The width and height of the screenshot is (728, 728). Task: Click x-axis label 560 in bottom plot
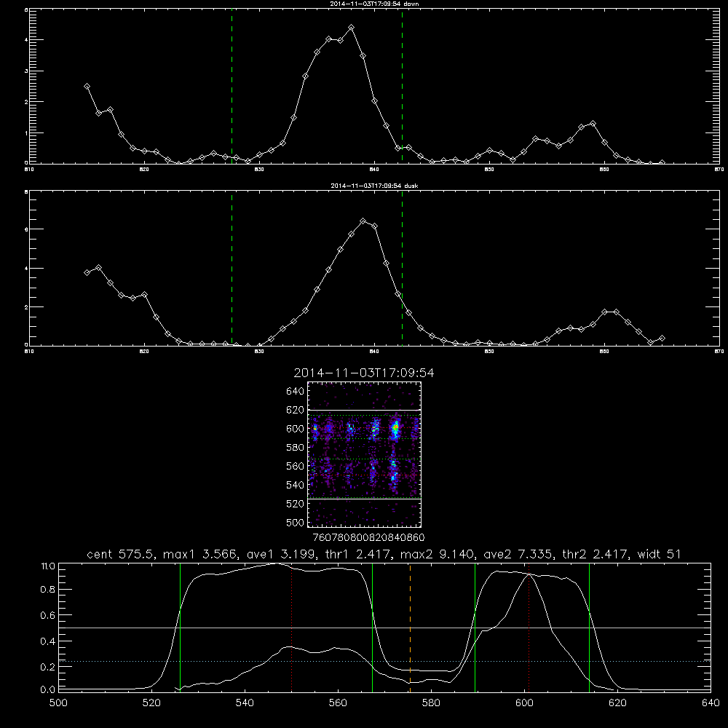pyautogui.click(x=338, y=703)
